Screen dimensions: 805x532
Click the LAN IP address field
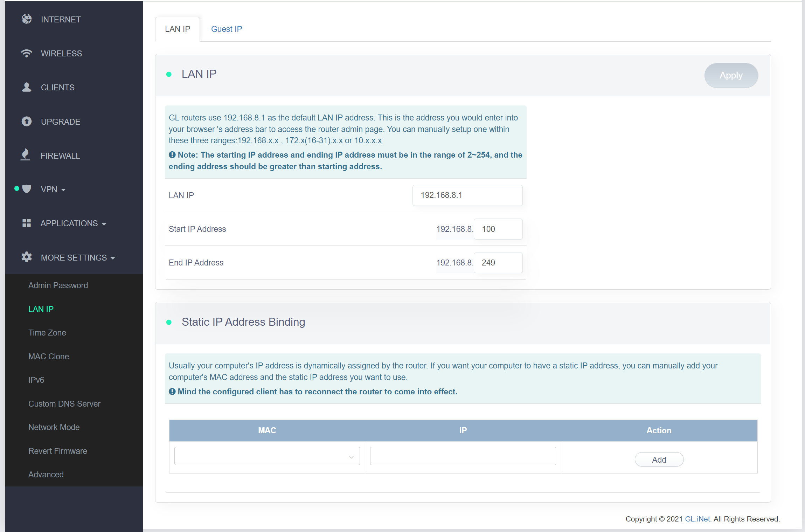click(467, 195)
